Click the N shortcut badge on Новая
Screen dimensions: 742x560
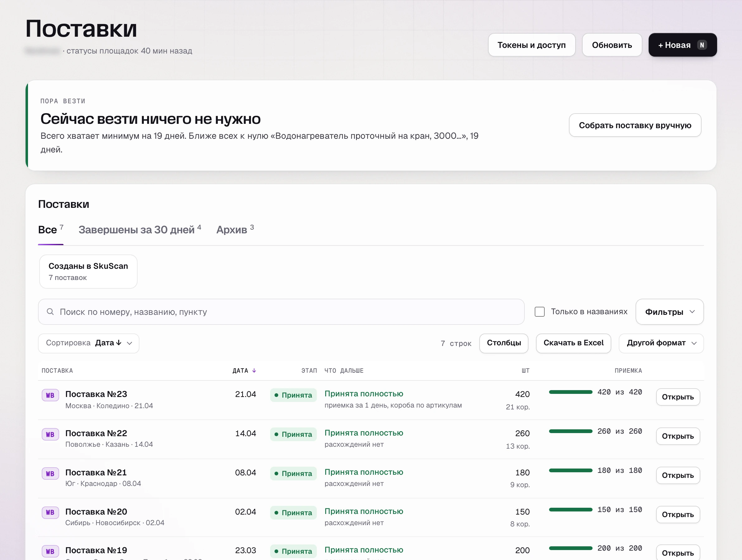pyautogui.click(x=702, y=45)
